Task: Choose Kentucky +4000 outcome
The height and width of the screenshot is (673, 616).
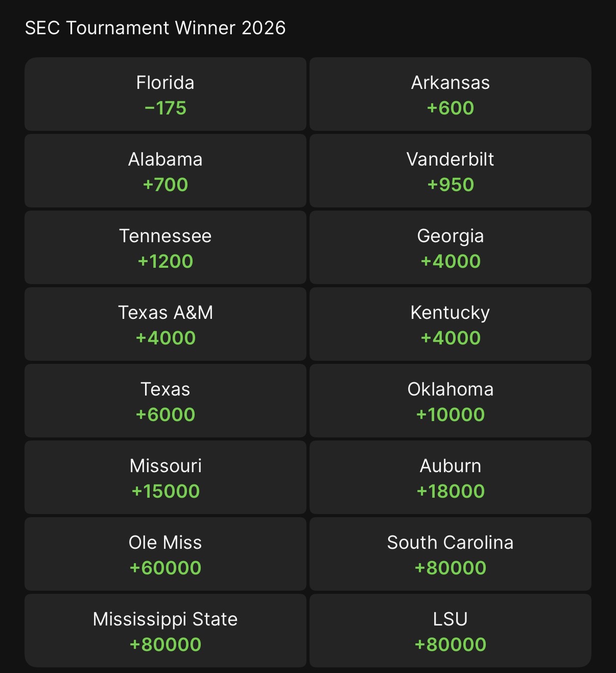Action: (x=450, y=324)
